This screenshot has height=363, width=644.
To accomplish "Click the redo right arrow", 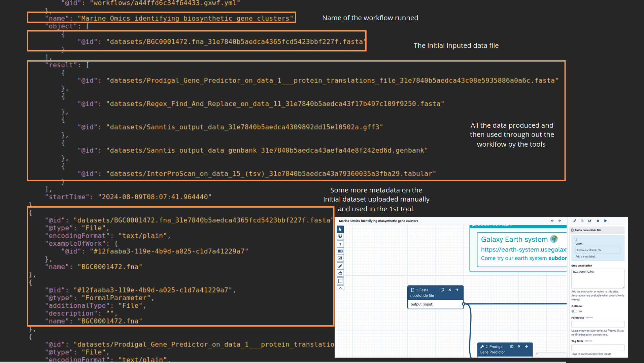I will coord(560,221).
